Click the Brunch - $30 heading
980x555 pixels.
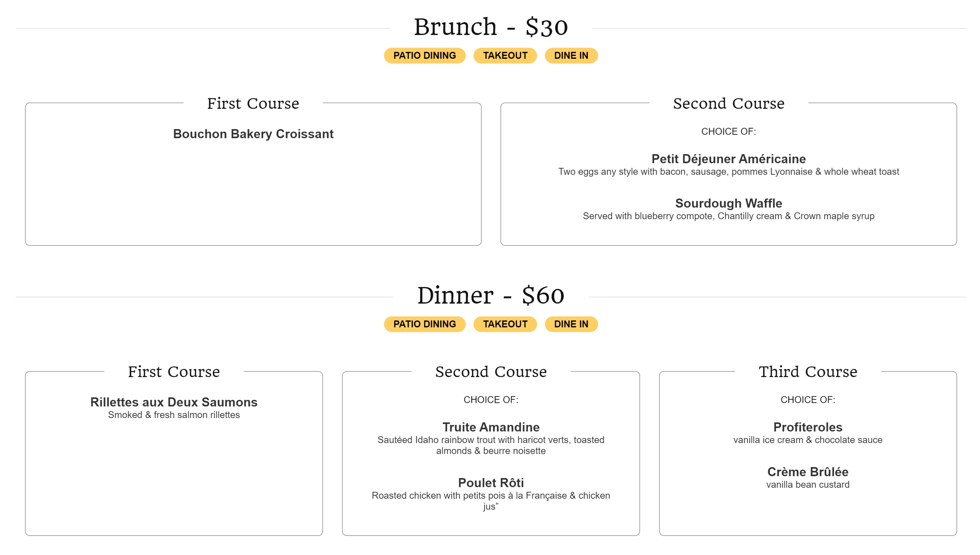click(490, 27)
